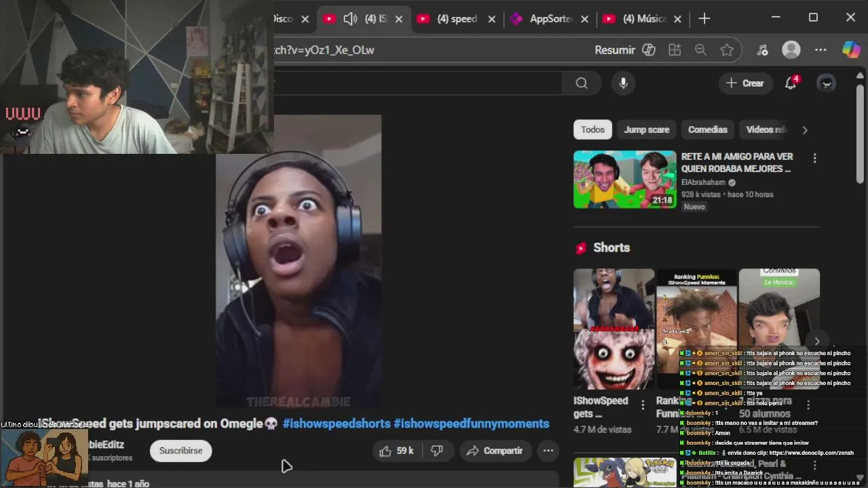Image resolution: width=868 pixels, height=488 pixels.
Task: Switch to the AppSorter tab
Action: coord(551,19)
